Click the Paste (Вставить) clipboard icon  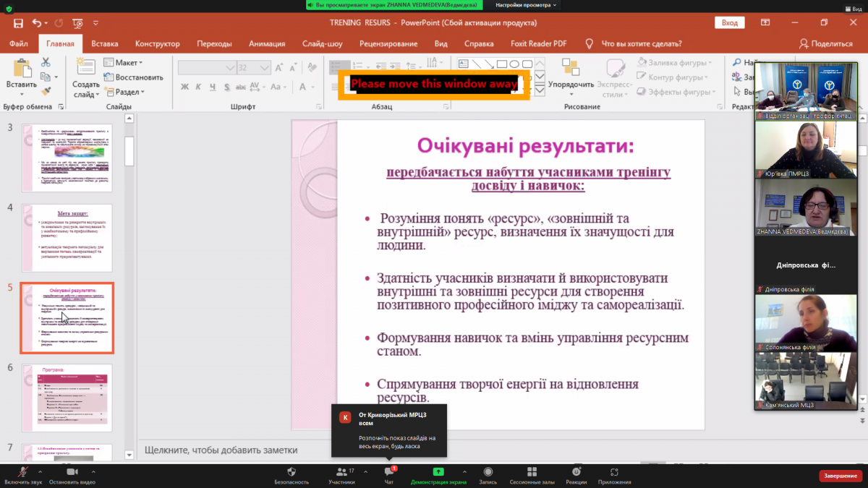coord(21,69)
